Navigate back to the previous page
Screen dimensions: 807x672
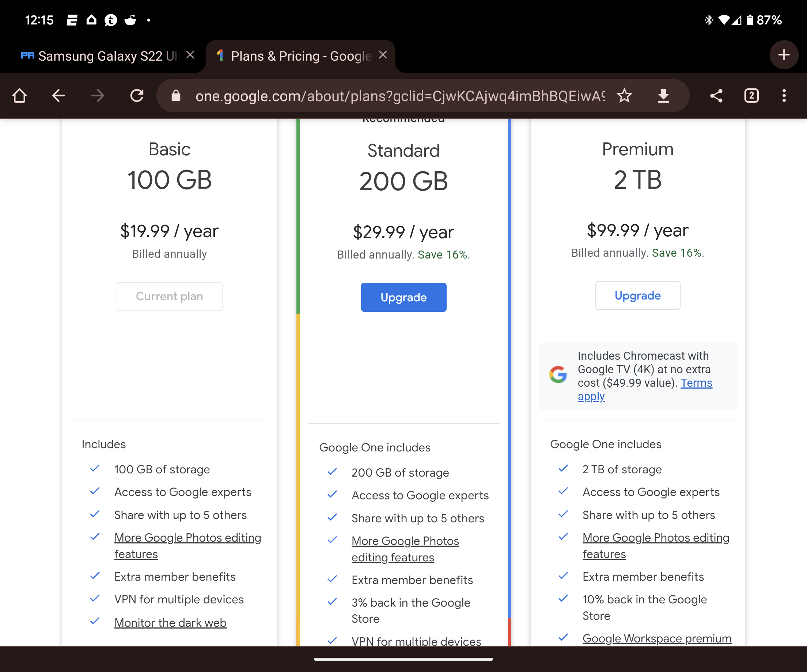[x=58, y=96]
